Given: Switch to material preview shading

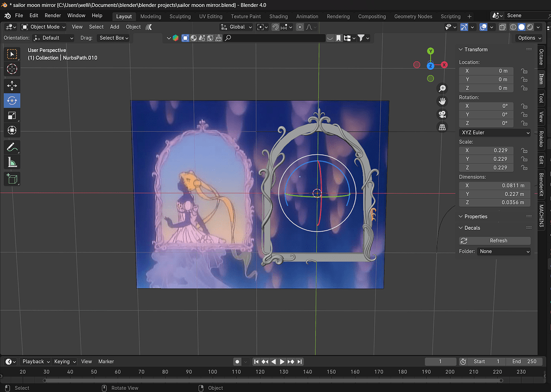Looking at the screenshot, I should click(530, 27).
